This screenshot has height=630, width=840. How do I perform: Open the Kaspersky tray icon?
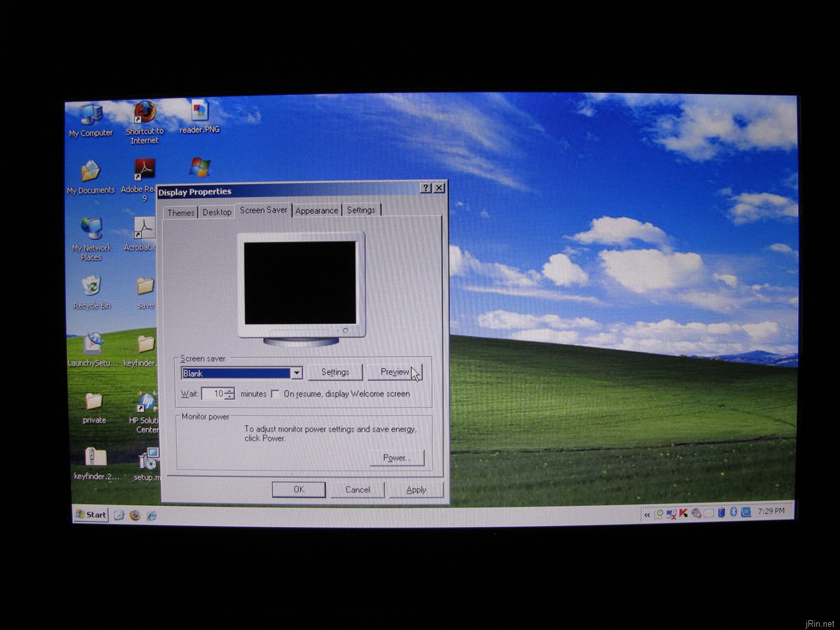(683, 513)
